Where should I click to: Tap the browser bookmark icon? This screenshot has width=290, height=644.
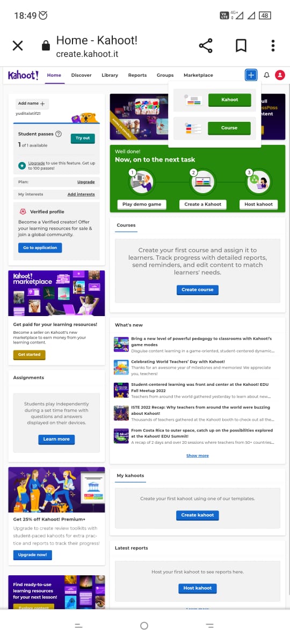click(x=241, y=46)
